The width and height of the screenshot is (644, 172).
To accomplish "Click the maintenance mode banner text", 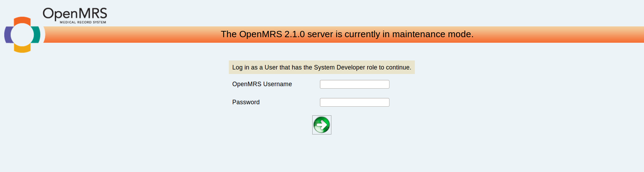I will 347,34.
